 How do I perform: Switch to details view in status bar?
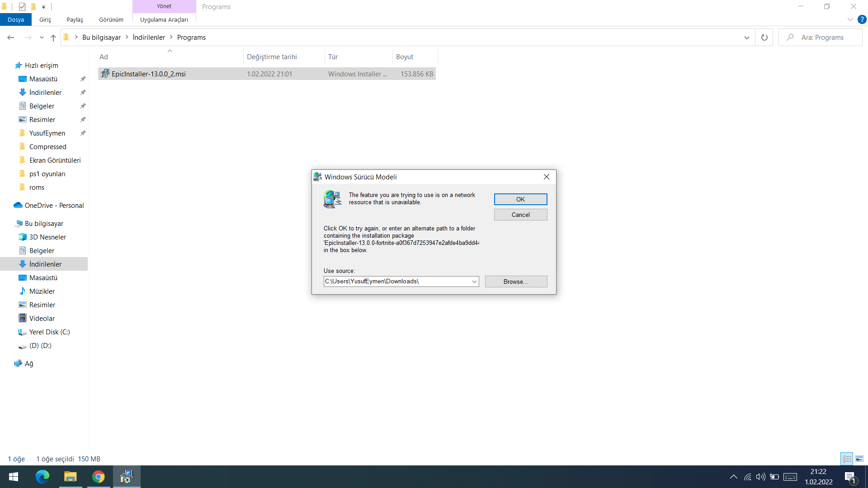coord(847,459)
